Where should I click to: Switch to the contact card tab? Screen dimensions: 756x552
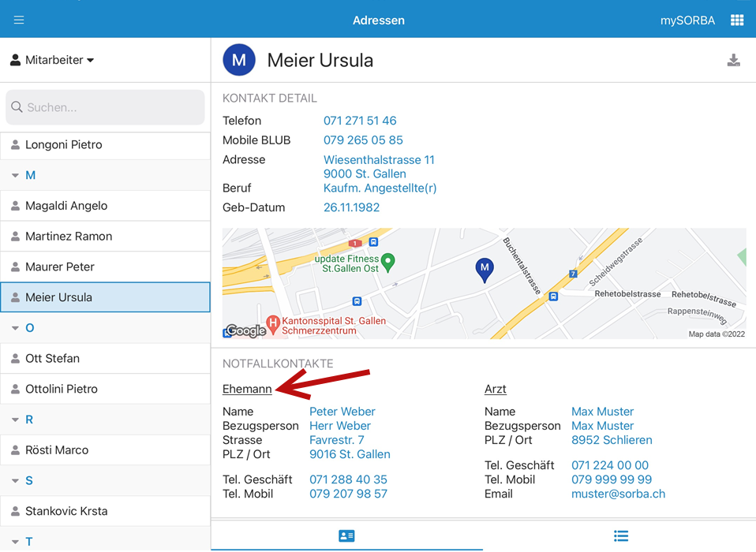tap(346, 535)
